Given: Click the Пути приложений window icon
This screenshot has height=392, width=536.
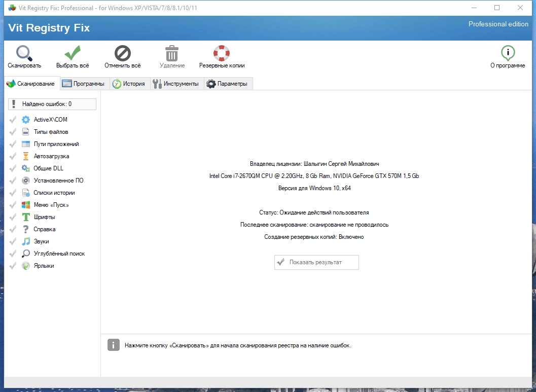Looking at the screenshot, I should (26, 144).
